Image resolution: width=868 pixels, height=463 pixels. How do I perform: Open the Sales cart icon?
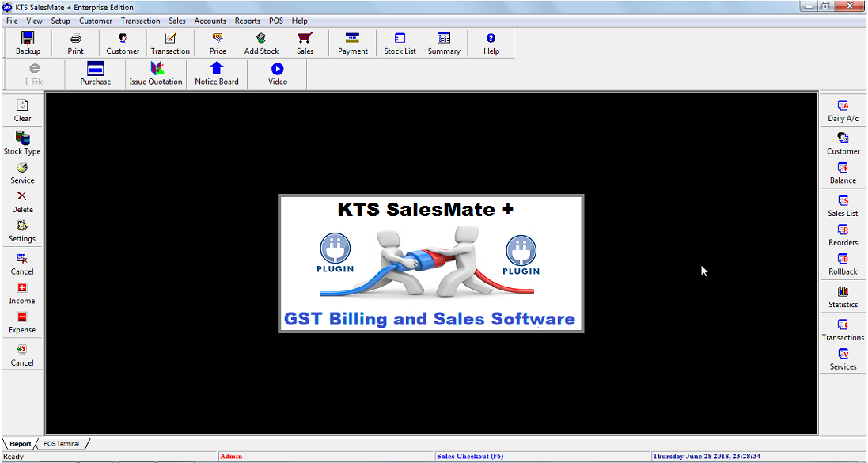305,38
